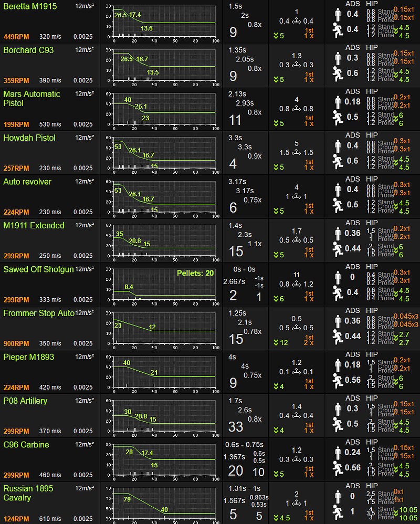Select the 530 m/s muzzle velocity value
420x524 pixels.
click(50, 124)
